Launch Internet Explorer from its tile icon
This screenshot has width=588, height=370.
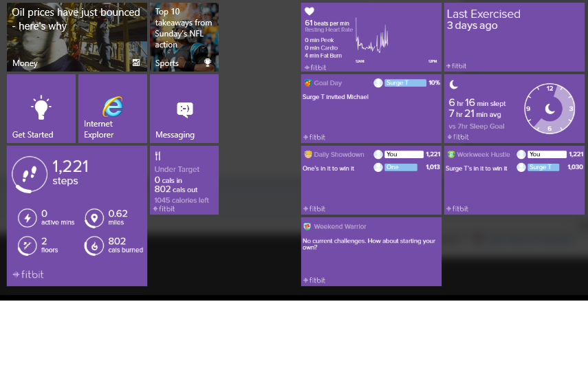coord(113,107)
